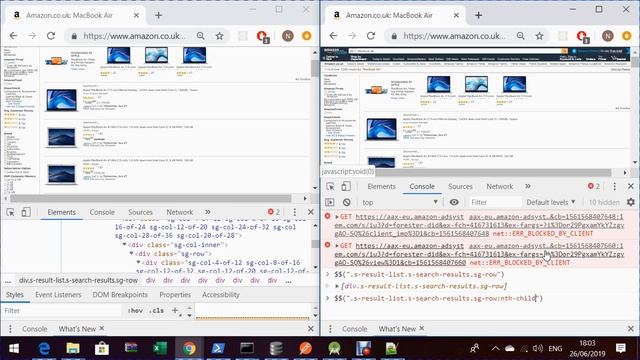Expand the second GET error message
This screenshot has height=360, width=640.
(337, 246)
